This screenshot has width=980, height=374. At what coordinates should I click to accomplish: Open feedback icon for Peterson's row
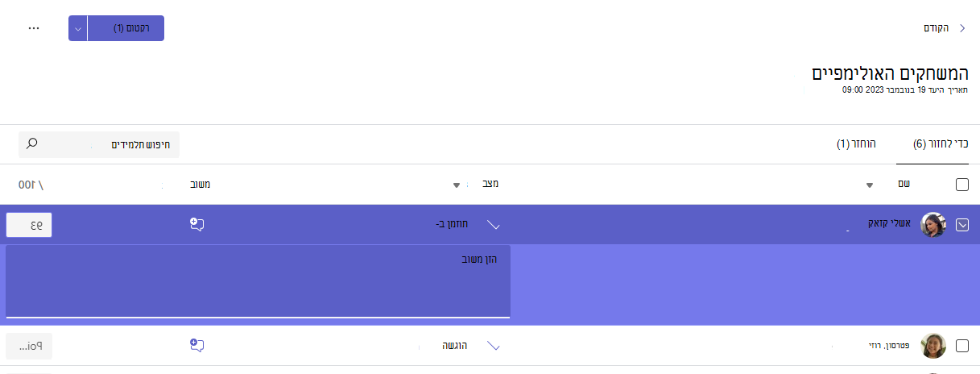(196, 345)
